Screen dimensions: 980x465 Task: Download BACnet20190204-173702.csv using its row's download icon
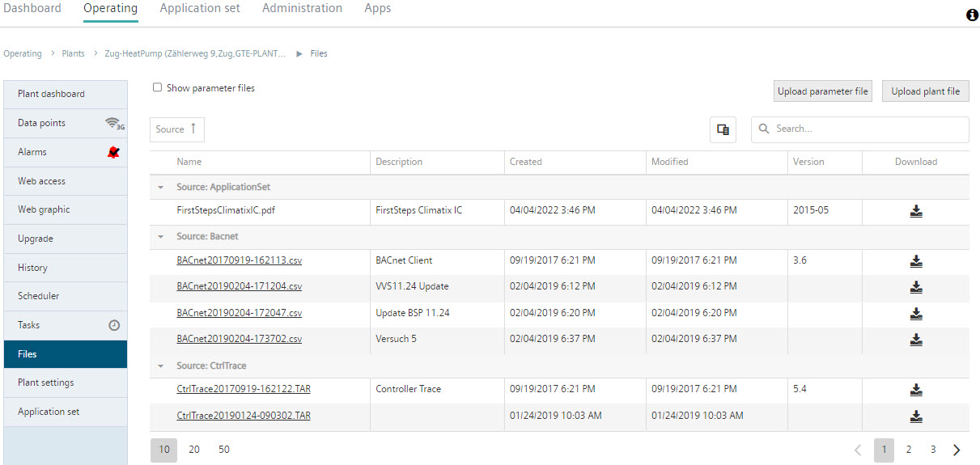pyautogui.click(x=916, y=340)
